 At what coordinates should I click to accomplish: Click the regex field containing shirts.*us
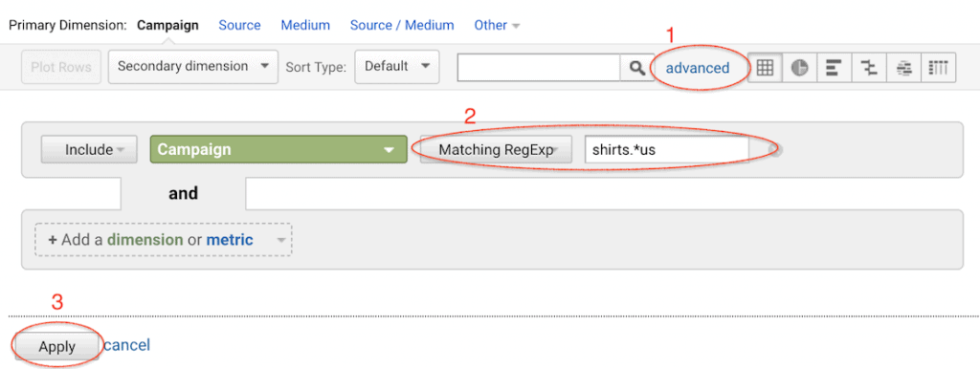click(667, 150)
